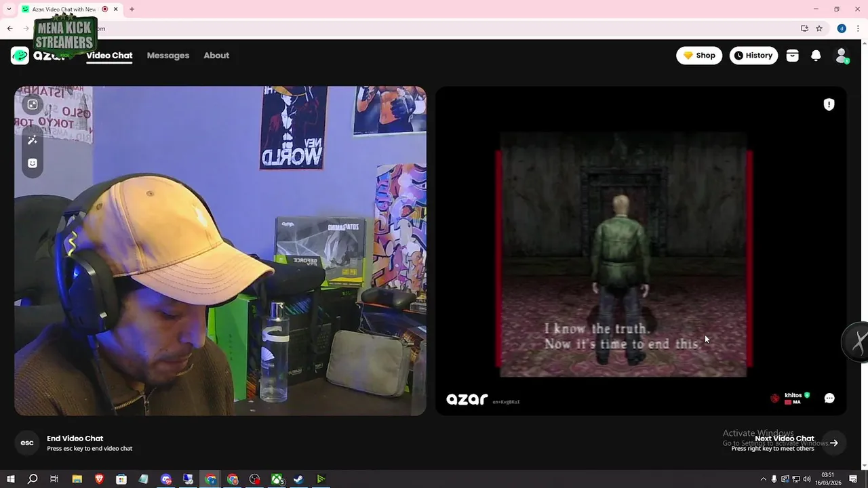Open the History button
868x488 pixels.
[753, 56]
